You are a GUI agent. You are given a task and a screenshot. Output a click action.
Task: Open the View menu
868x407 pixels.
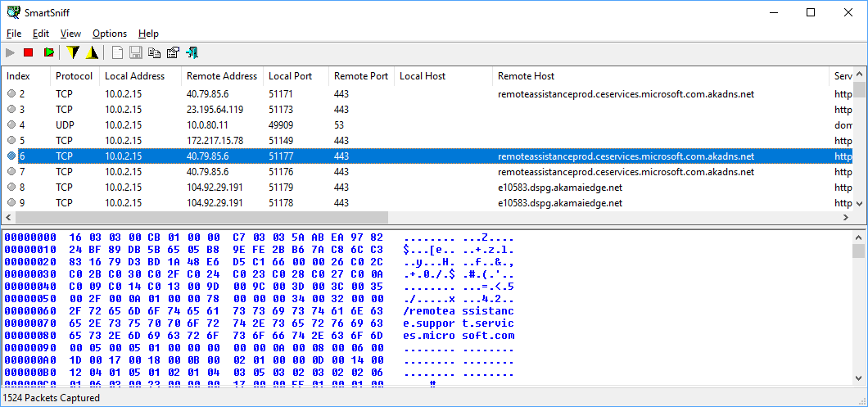70,34
